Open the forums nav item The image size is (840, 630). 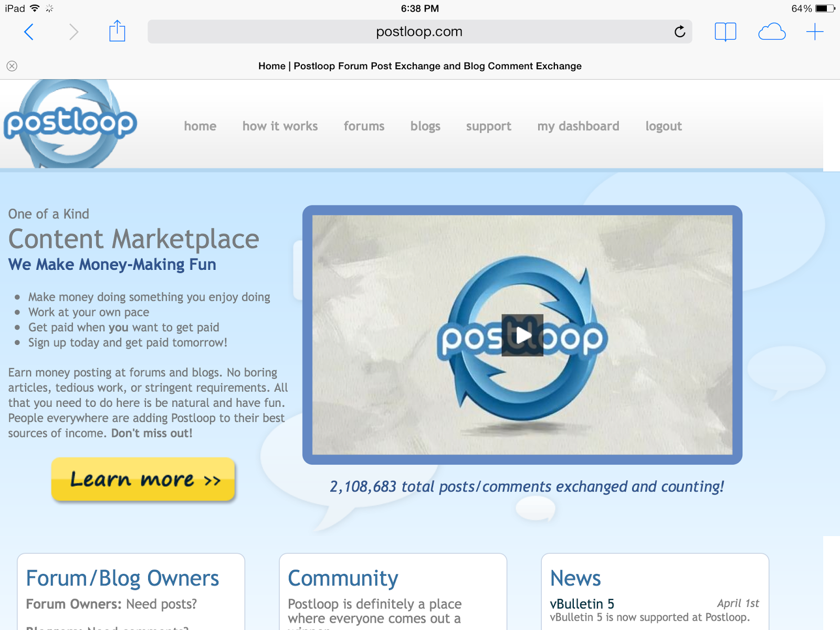coord(364,126)
